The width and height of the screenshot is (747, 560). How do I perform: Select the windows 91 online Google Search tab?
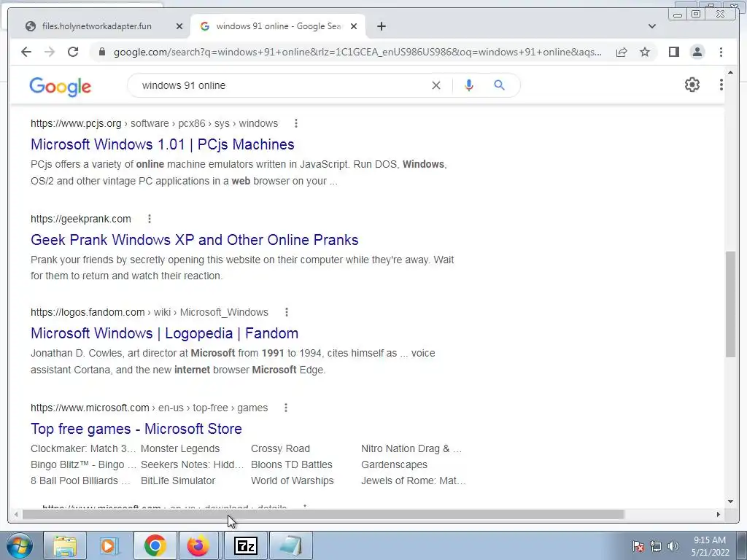(x=278, y=26)
